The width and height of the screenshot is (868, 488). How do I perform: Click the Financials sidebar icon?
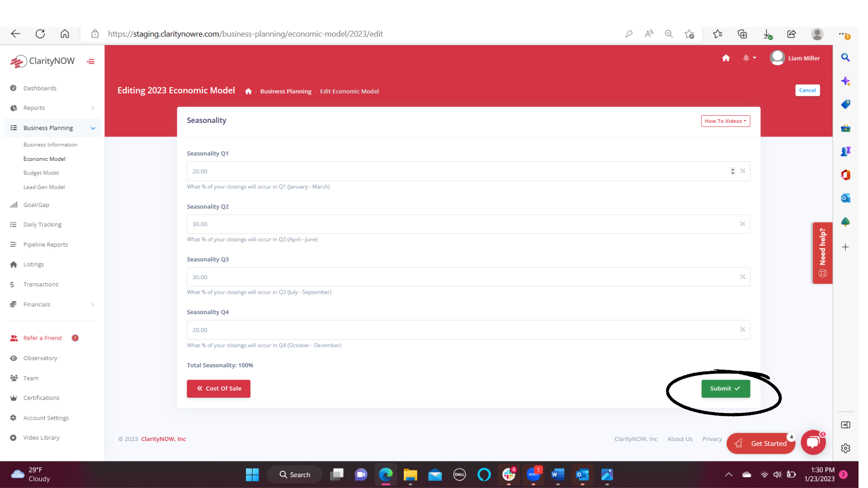point(13,304)
